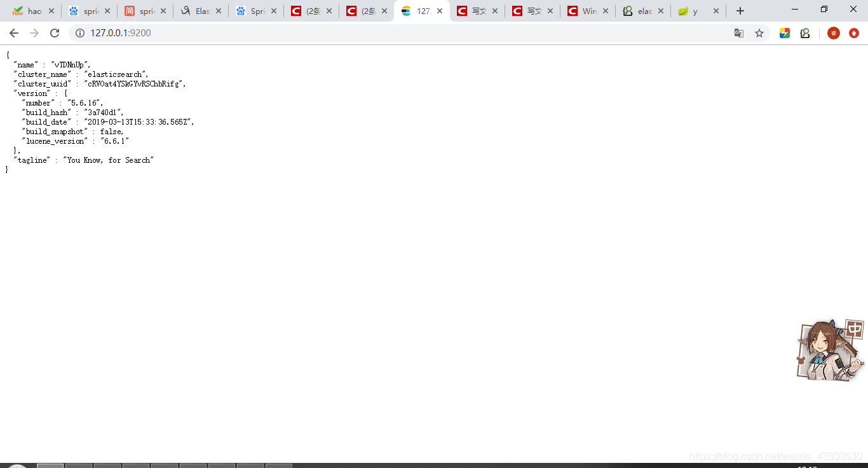Click the red up-arrow update icon
Image resolution: width=868 pixels, height=468 pixels.
854,33
